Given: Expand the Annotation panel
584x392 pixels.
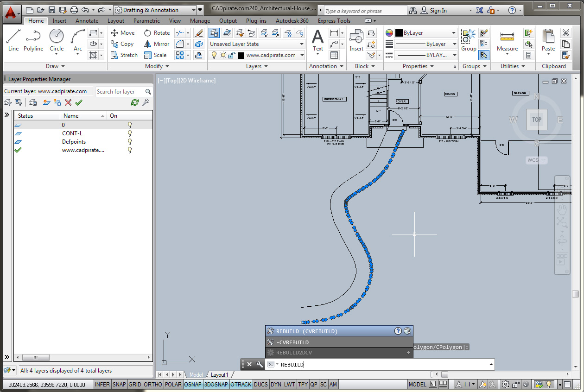Looking at the screenshot, I should [x=326, y=66].
